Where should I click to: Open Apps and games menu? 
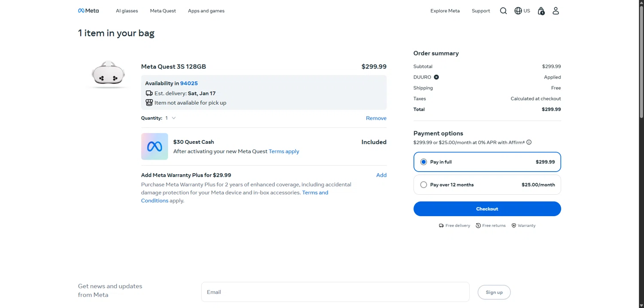pyautogui.click(x=206, y=11)
